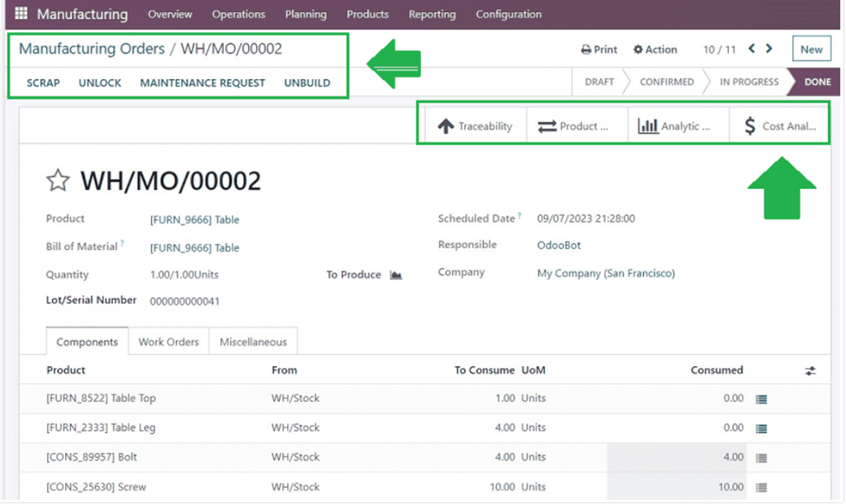Click the Manufacturing Orders breadcrumb
846x504 pixels.
tap(92, 49)
